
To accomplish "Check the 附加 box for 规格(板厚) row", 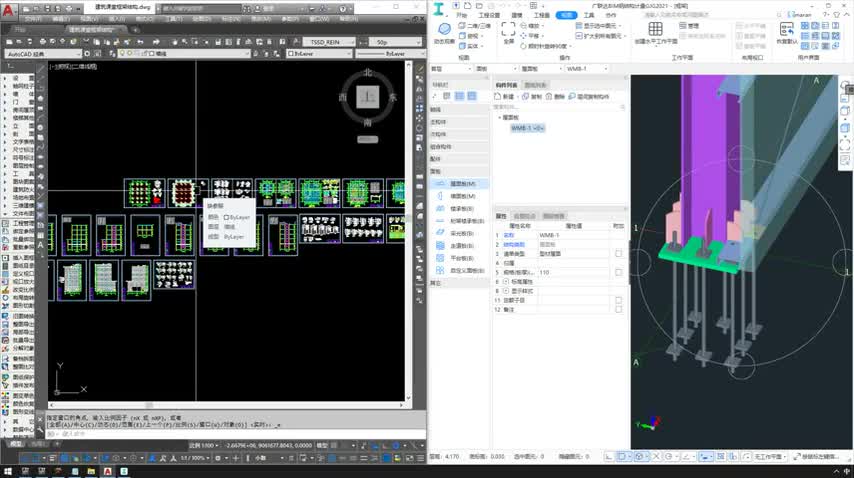I will point(618,272).
